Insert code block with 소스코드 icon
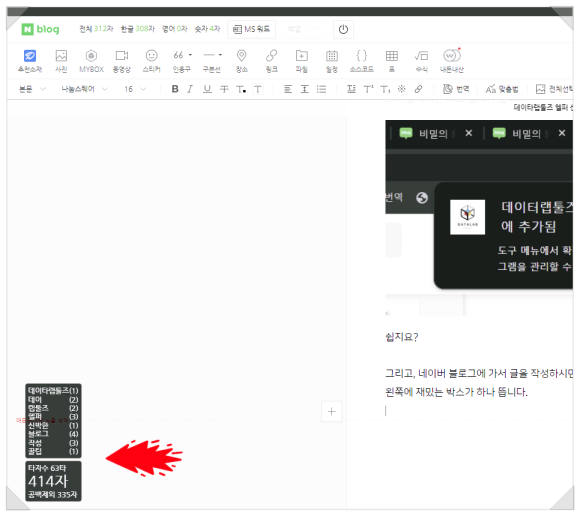Image resolution: width=580 pixels, height=516 pixels. (x=362, y=60)
